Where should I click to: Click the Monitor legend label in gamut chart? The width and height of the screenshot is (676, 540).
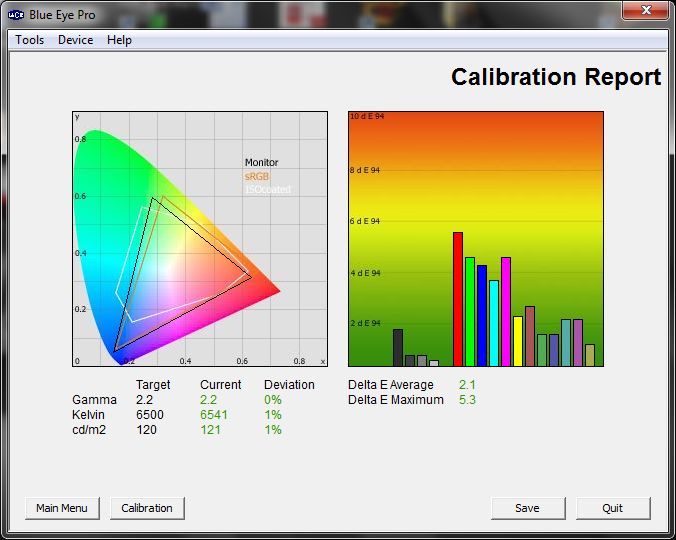pos(262,162)
